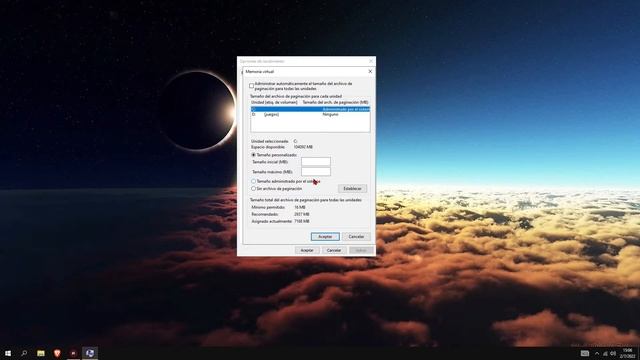This screenshot has width=640, height=360.
Task: Click Cancelar in Opciones de rendimiento window
Action: tap(334, 250)
